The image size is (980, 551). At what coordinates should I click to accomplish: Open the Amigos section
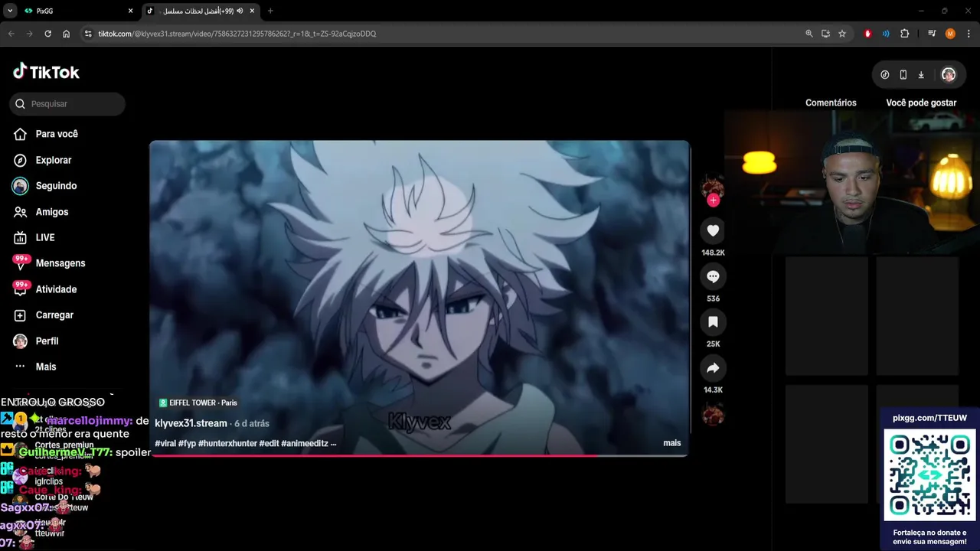[x=41, y=212]
